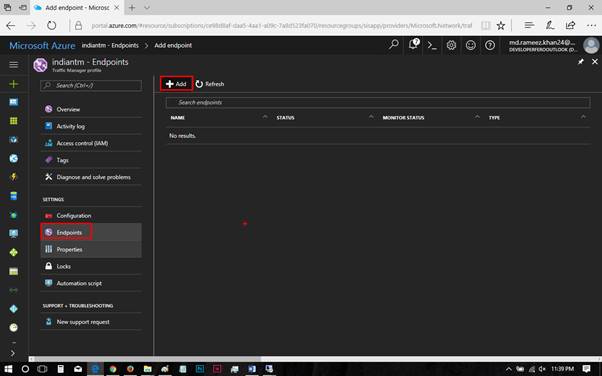The width and height of the screenshot is (602, 376).
Task: Open help question mark icon
Action: [490, 45]
